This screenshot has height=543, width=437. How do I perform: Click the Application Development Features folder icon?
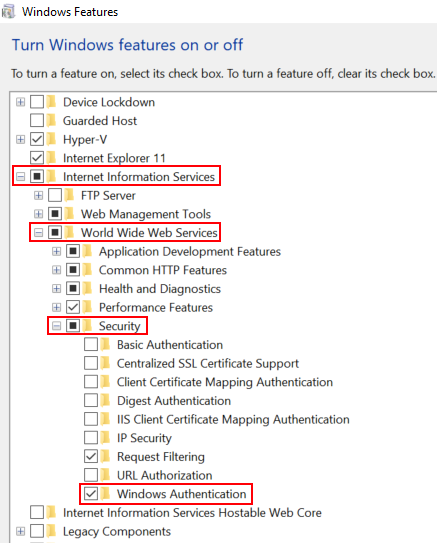[88, 251]
